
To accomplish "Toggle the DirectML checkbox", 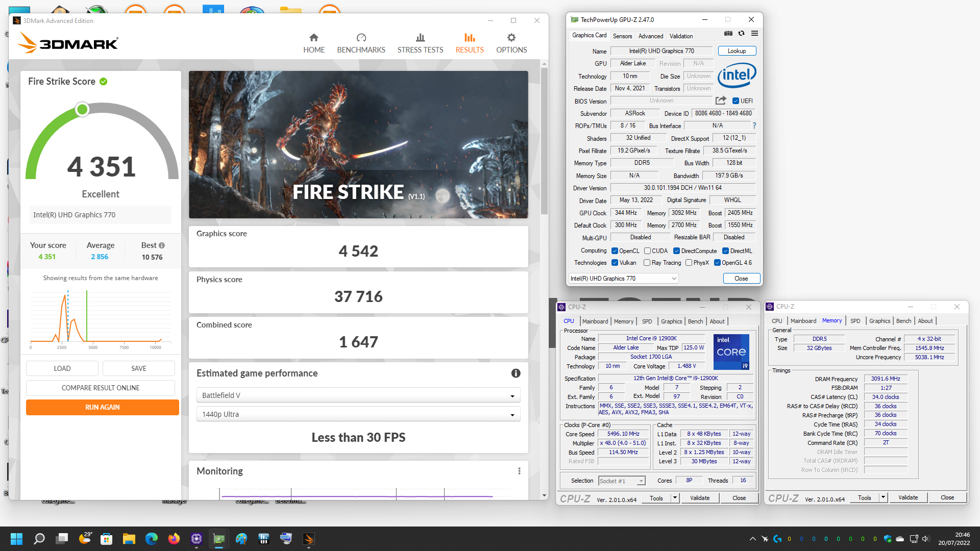I will pos(725,251).
